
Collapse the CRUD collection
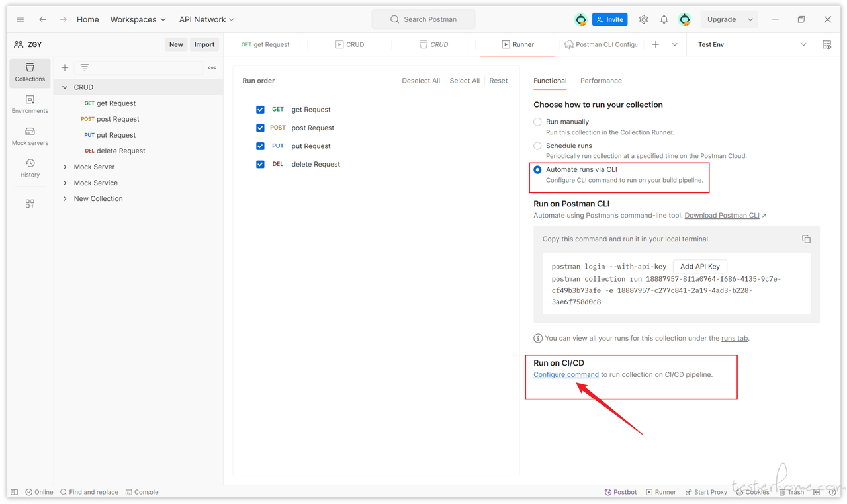pos(65,87)
